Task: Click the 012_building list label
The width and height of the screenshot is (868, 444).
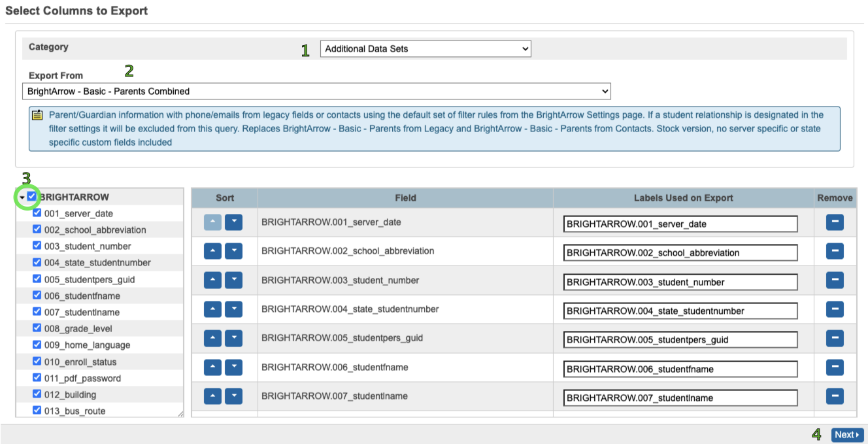Action: tap(70, 394)
